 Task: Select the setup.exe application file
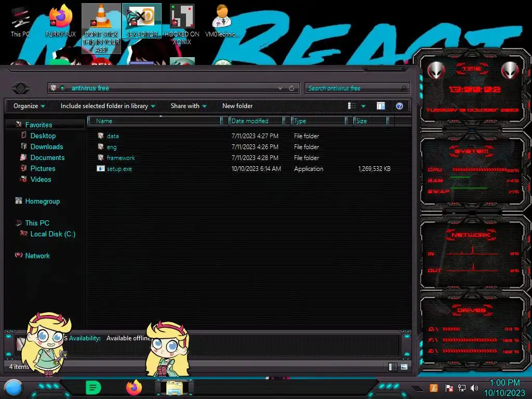(x=119, y=169)
